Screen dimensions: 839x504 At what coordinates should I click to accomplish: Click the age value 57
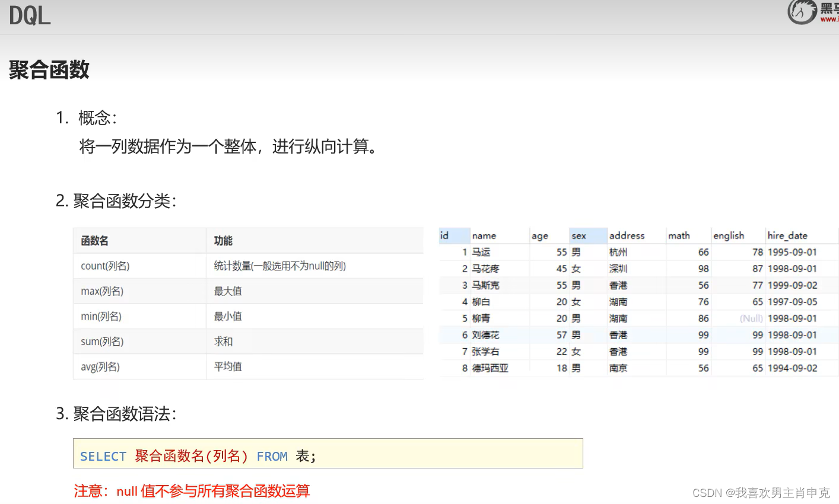point(562,335)
